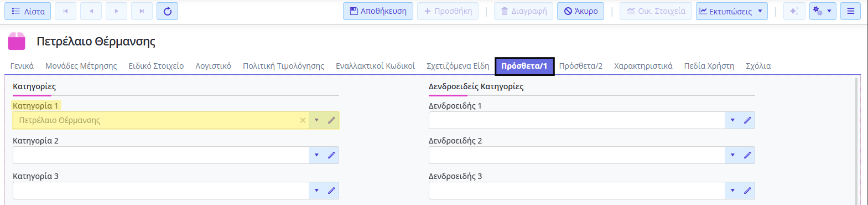Clear Κατηγορία 1 value with the X icon
The height and width of the screenshot is (205, 868).
click(x=303, y=120)
